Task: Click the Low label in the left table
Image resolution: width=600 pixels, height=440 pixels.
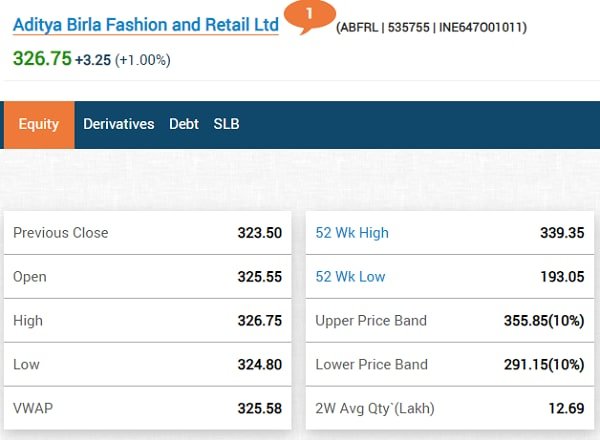Action: 26,364
